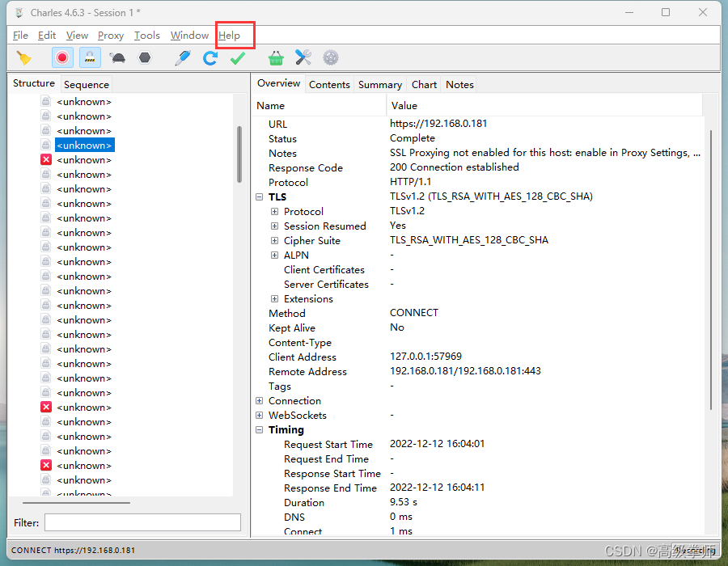This screenshot has width=728, height=566.
Task: Switch to the Contents tab
Action: (x=329, y=84)
